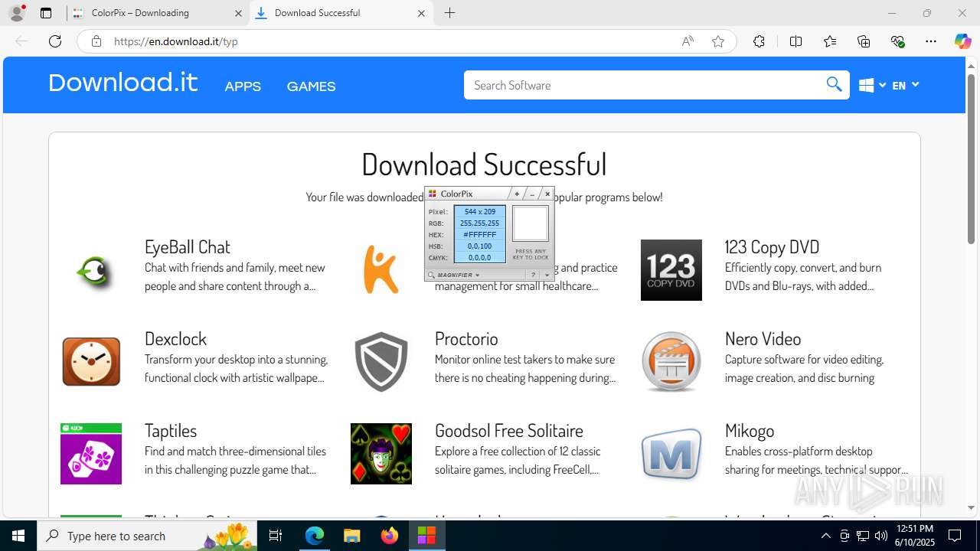Open the Mikogo title link

(x=750, y=430)
